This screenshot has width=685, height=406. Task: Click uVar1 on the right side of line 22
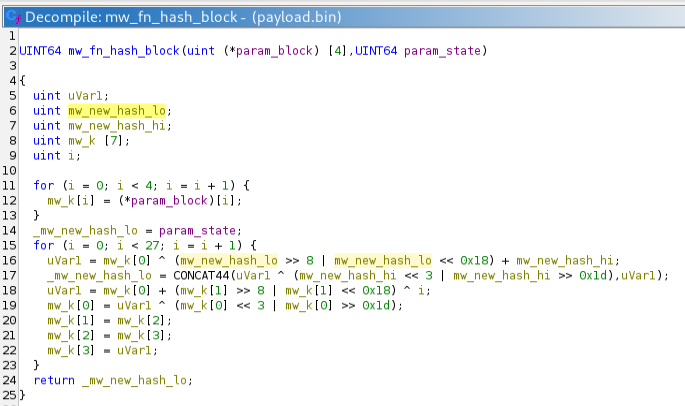point(134,350)
